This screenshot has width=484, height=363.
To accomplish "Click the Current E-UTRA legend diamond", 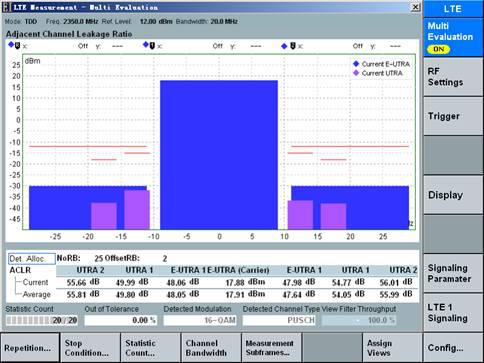I will [356, 64].
